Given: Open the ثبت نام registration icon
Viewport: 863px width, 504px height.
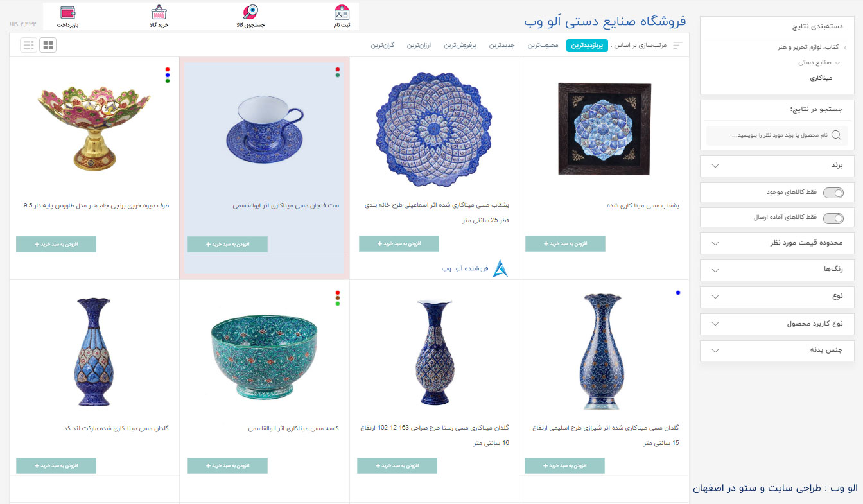Looking at the screenshot, I should tap(342, 12).
